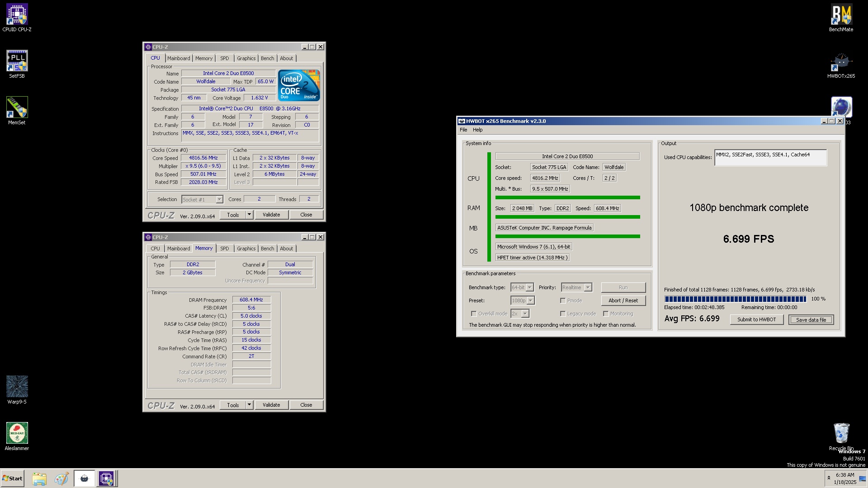Open the File menu in HWBOT x265
Viewport: 868px width, 488px height.
pos(463,130)
